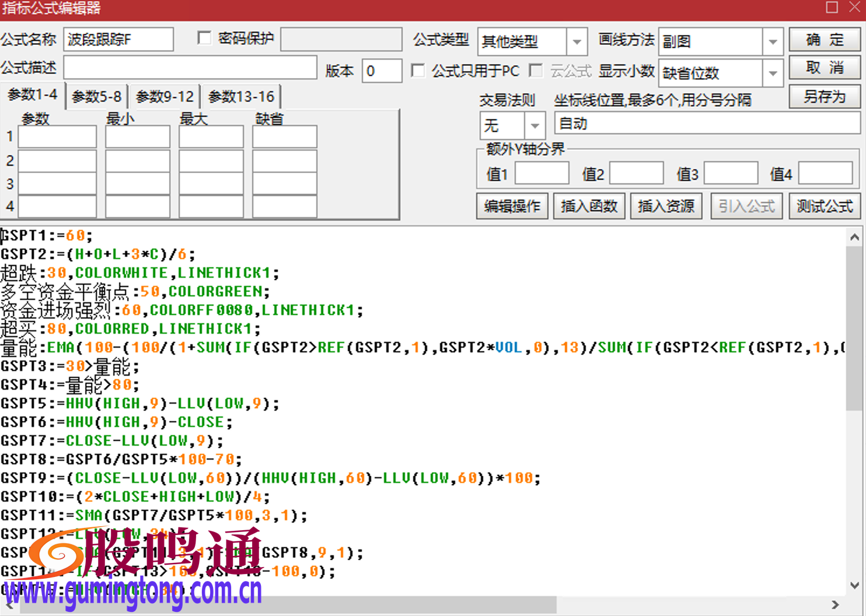Viewport: 866px width, 616px height.
Task: Open the 编辑操作 edit operations dialog
Action: (x=512, y=206)
